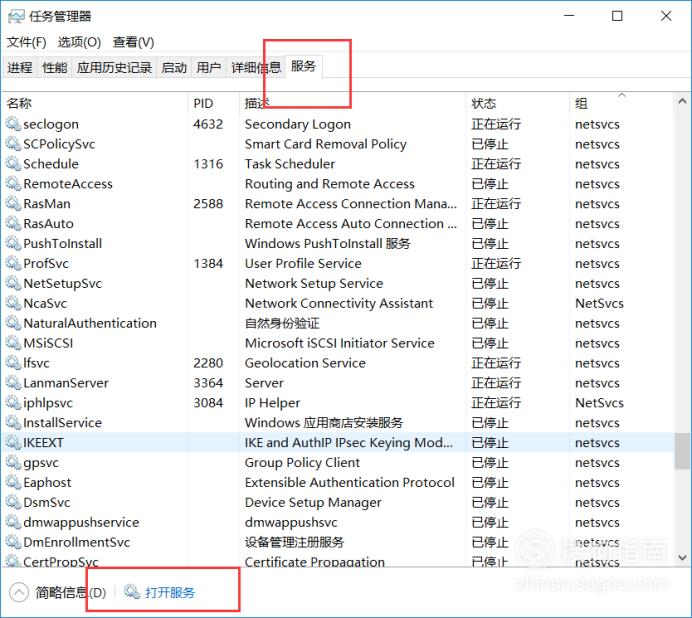Open the 文件(F) menu

(26, 42)
